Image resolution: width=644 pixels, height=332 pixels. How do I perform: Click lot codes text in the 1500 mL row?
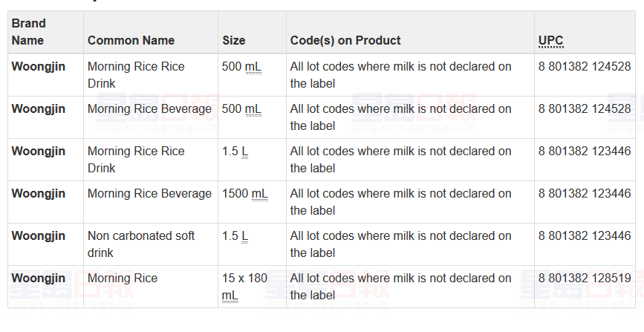400,201
